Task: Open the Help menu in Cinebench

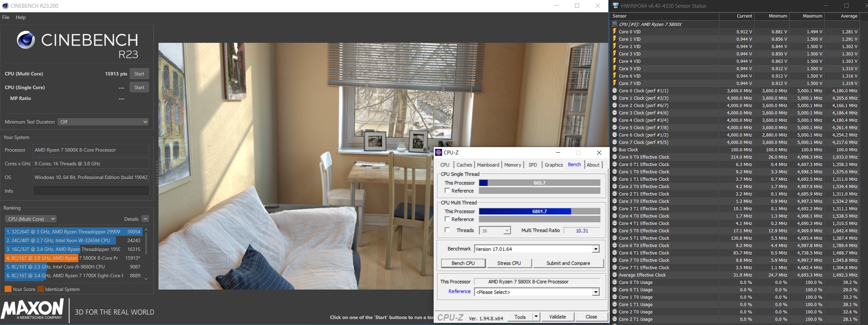Action: (x=21, y=17)
